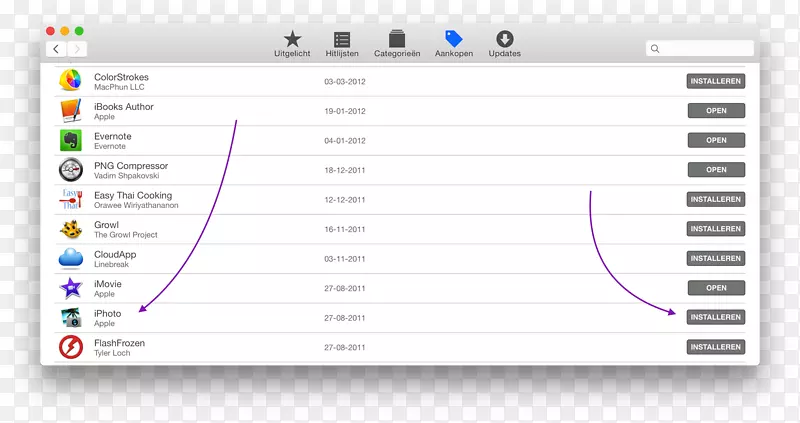
Task: Click the iPhoto app name
Action: [107, 313]
